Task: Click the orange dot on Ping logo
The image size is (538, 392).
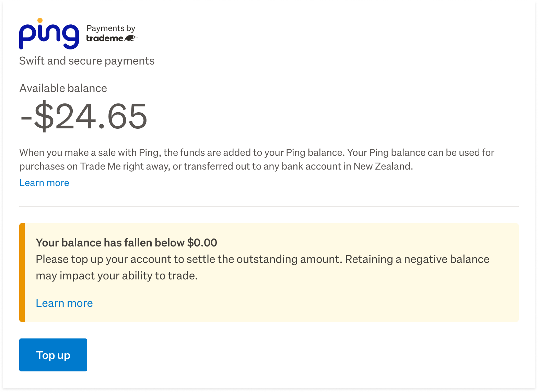Action: click(x=40, y=21)
